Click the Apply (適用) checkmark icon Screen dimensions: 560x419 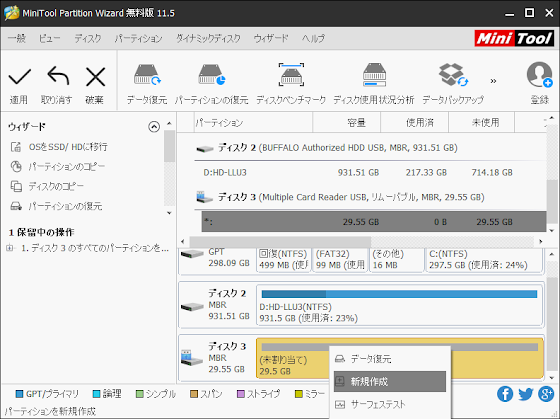point(20,77)
